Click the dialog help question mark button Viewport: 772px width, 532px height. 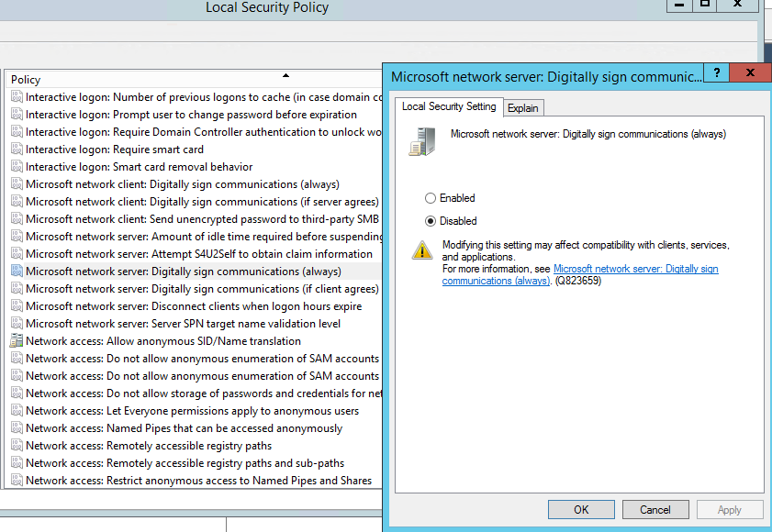point(716,73)
